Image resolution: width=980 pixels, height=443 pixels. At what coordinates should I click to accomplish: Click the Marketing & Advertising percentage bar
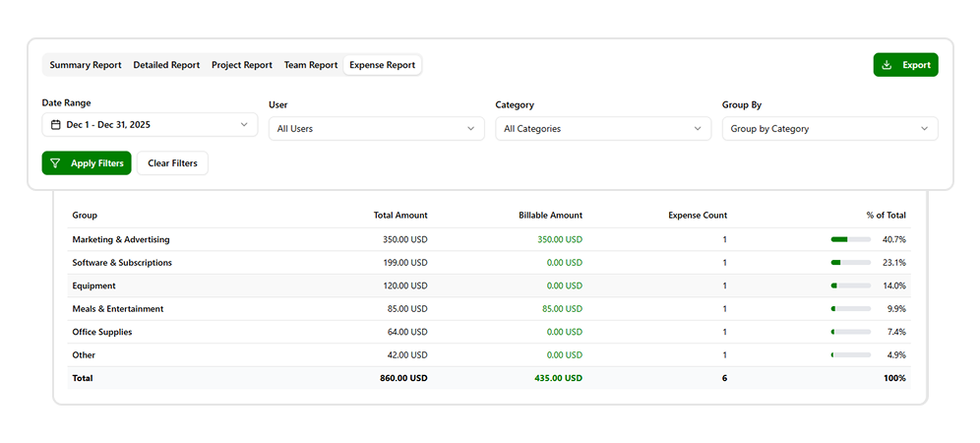[851, 239]
